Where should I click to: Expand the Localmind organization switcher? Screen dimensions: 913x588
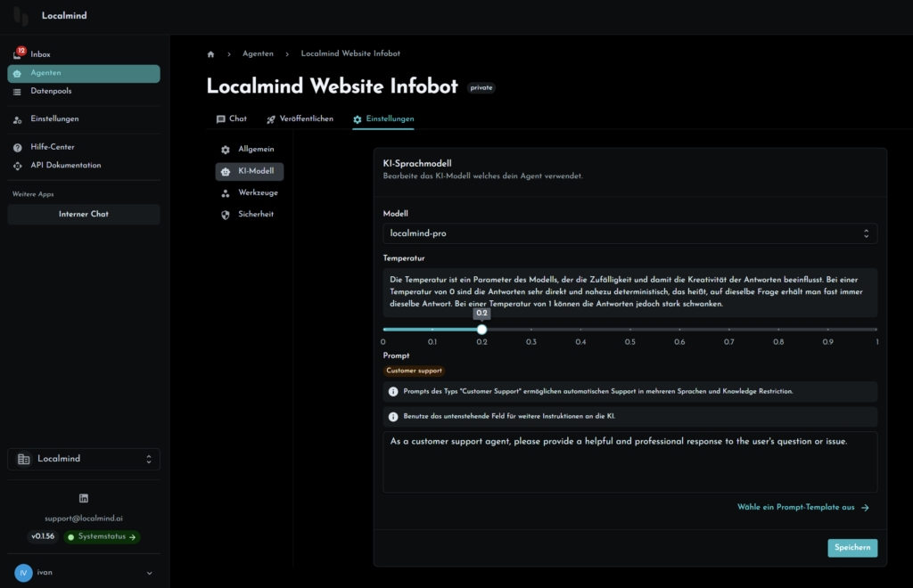(84, 459)
